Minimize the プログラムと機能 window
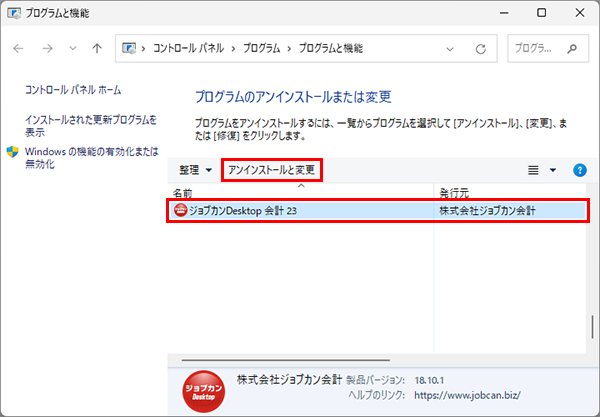Viewport: 600px width, 417px height. pos(504,13)
